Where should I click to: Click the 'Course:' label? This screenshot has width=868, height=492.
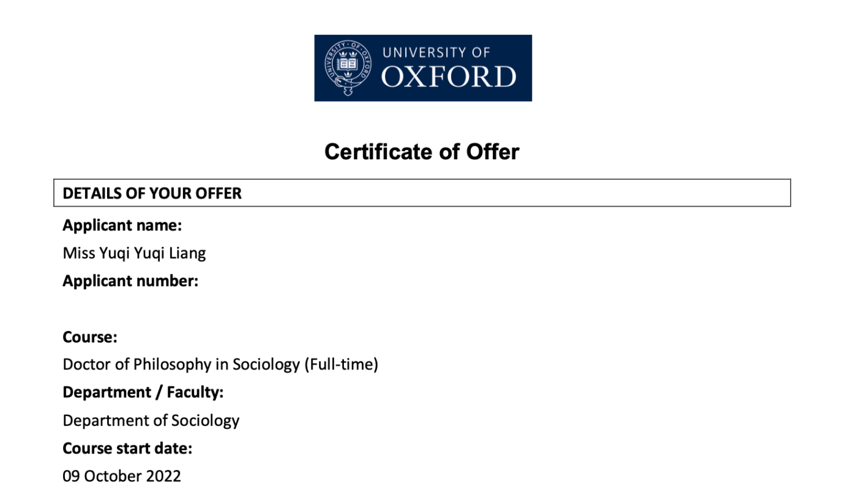90,337
